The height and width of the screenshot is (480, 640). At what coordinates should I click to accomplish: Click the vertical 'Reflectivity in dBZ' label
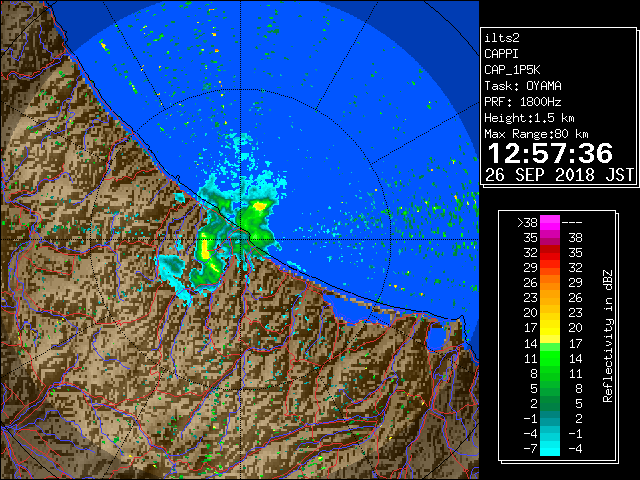coord(607,336)
